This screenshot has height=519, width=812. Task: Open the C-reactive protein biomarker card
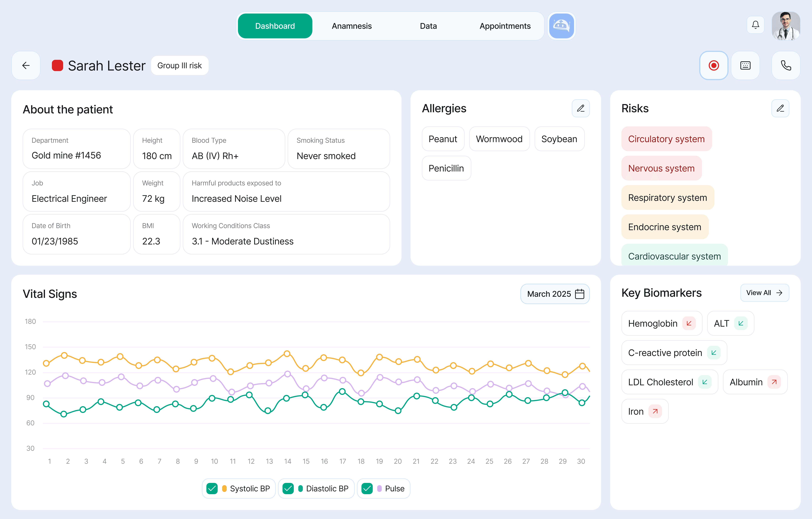click(674, 353)
